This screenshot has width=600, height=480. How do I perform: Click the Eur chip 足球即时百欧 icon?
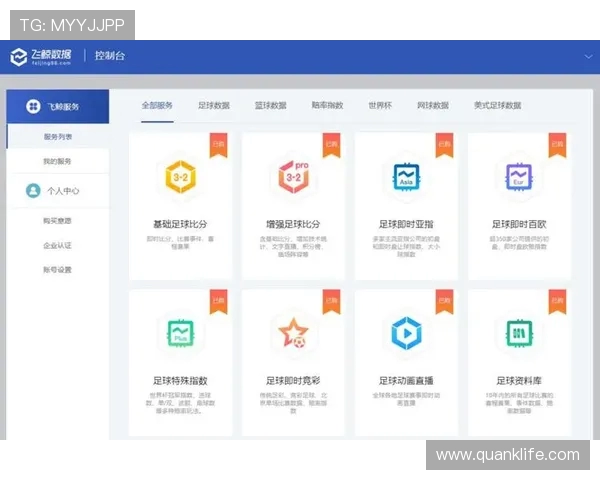[x=519, y=177]
